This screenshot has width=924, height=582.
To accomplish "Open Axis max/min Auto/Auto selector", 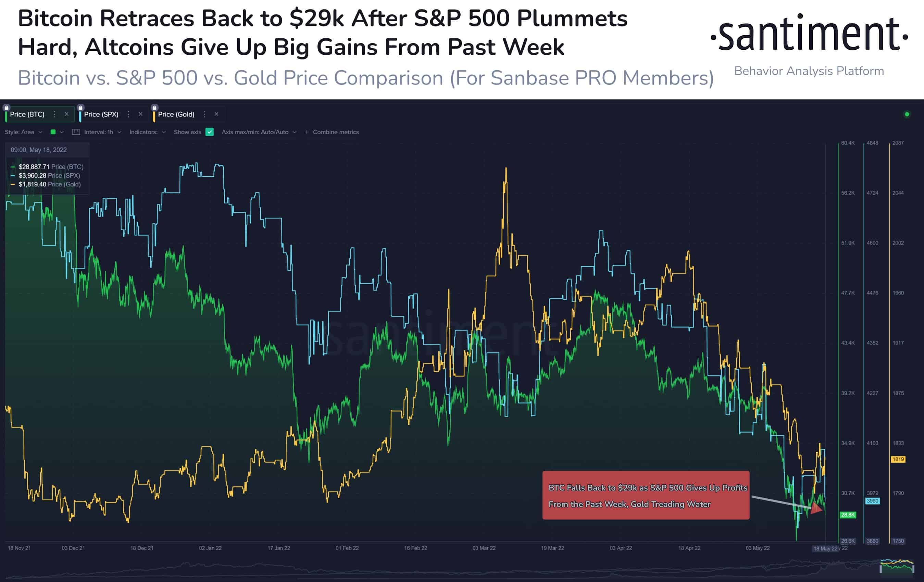I will point(259,132).
